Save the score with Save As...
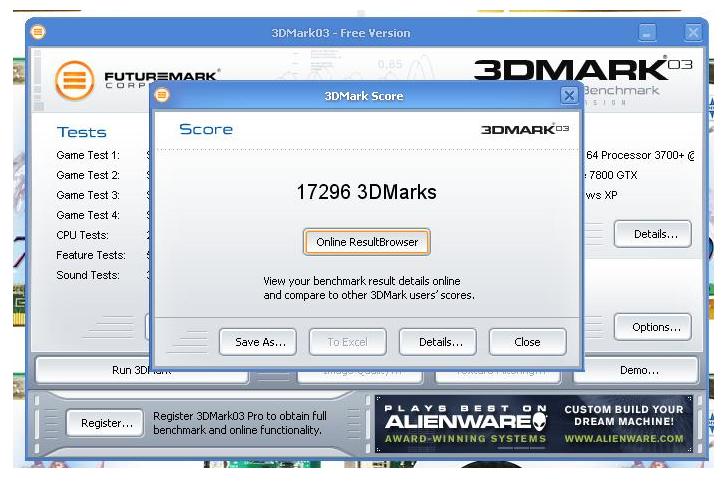The image size is (724, 481). pyautogui.click(x=258, y=342)
